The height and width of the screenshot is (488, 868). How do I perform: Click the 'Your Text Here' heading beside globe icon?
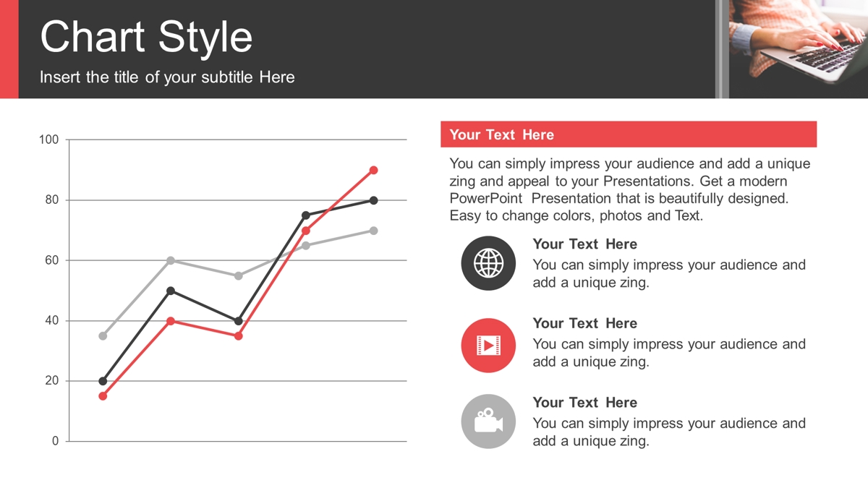pos(584,244)
